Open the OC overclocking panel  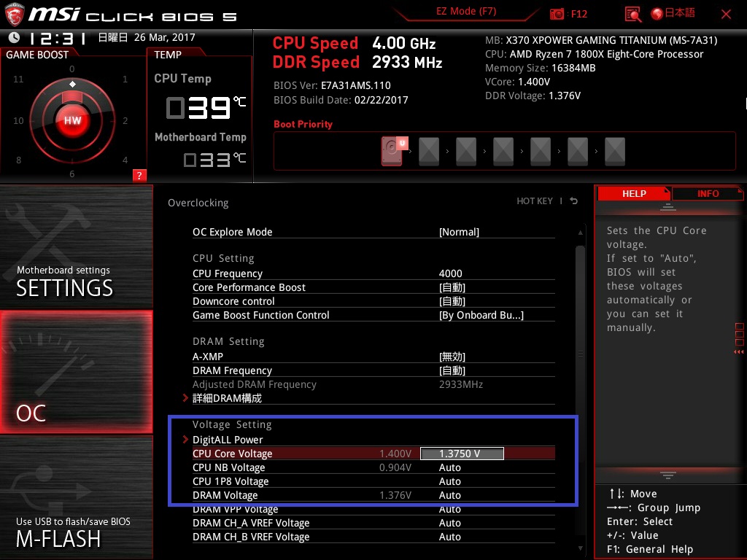(x=76, y=373)
